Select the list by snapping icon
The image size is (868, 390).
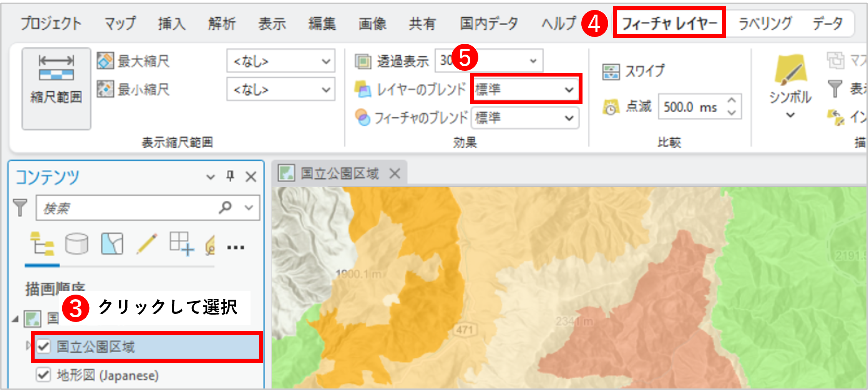click(181, 244)
